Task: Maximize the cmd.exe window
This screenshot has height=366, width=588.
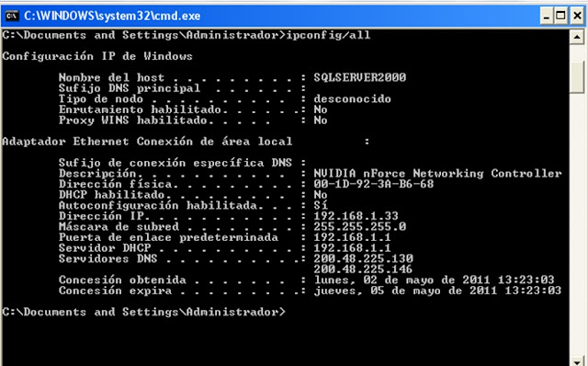Action: (x=561, y=16)
